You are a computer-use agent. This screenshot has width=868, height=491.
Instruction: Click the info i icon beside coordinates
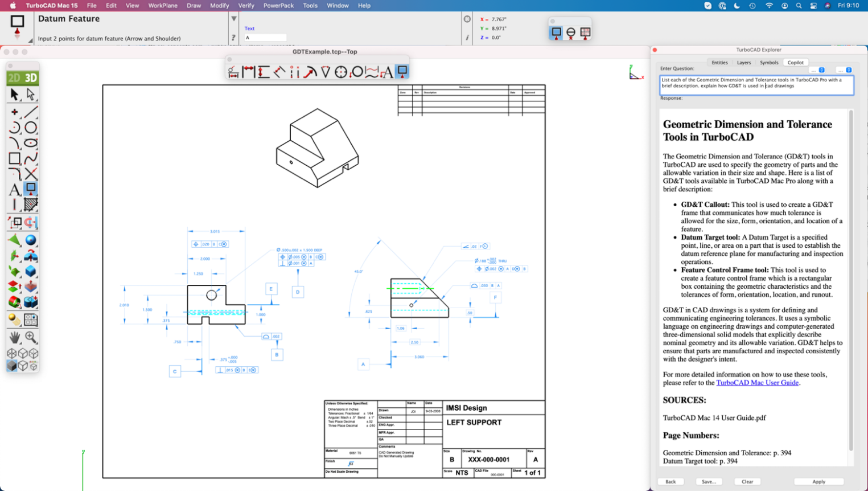pyautogui.click(x=467, y=38)
